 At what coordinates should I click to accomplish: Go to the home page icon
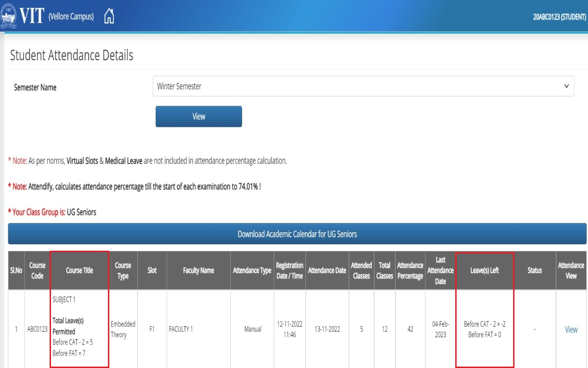(x=109, y=16)
